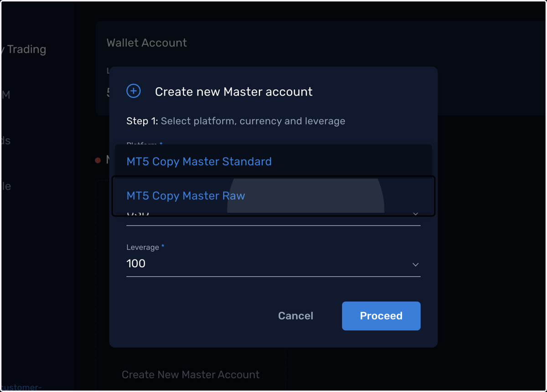Click the Wallet Account heading in background
The image size is (547, 392).
click(x=147, y=43)
